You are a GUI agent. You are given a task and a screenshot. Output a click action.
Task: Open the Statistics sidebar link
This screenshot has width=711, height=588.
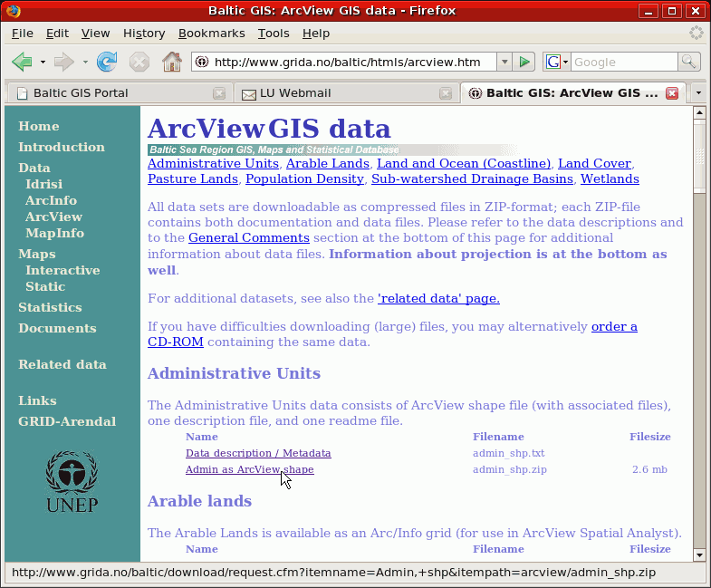pyautogui.click(x=50, y=308)
